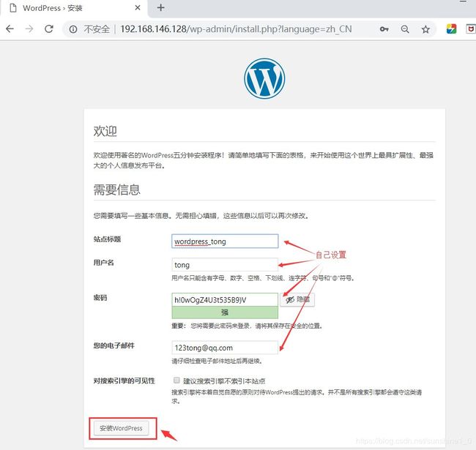Focus the 用户名 field containing tong
Image resolution: width=476 pixels, height=450 pixels.
coord(225,265)
